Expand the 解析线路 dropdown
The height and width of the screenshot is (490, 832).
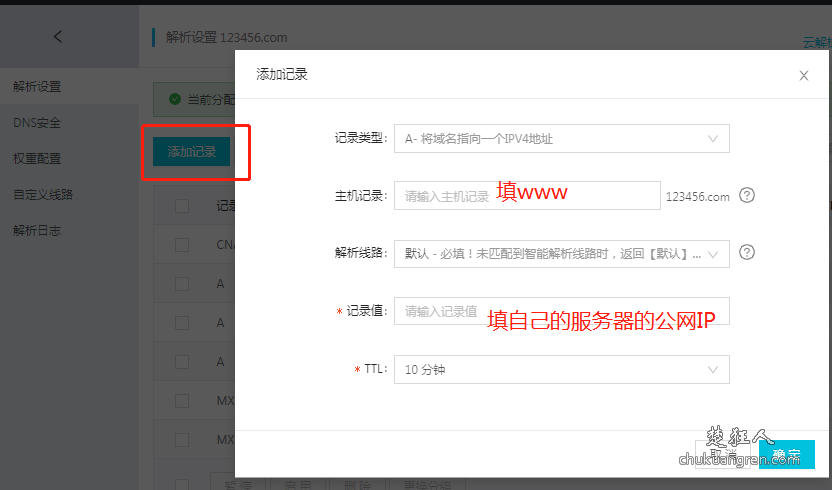pos(561,254)
